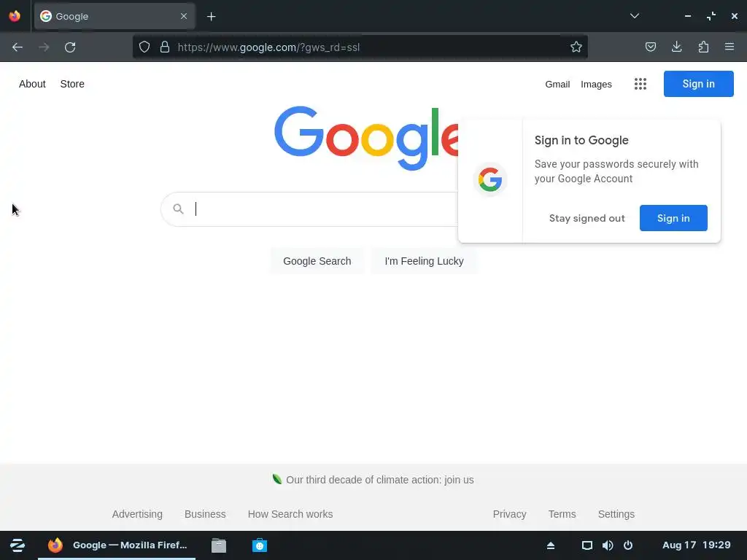Open the Store link
The height and width of the screenshot is (560, 747).
(x=72, y=84)
